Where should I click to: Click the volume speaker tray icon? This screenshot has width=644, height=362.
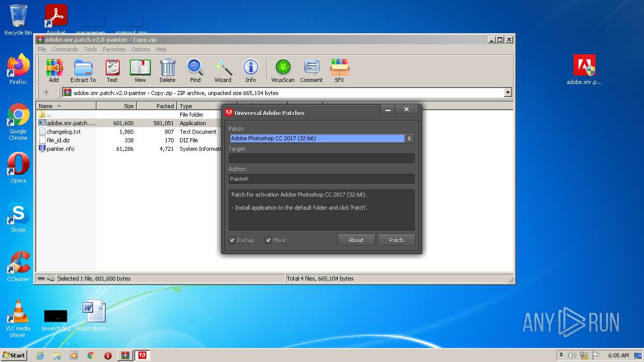tap(572, 355)
